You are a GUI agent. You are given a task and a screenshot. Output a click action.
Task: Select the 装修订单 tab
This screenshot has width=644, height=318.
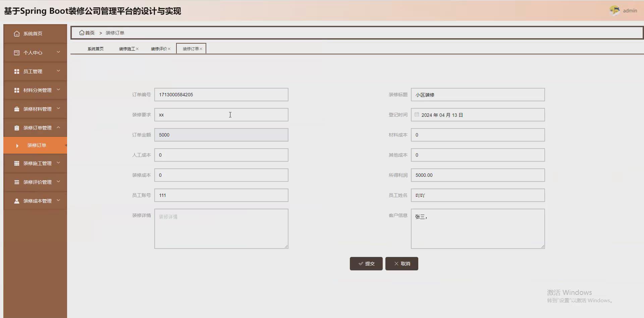[x=191, y=49]
